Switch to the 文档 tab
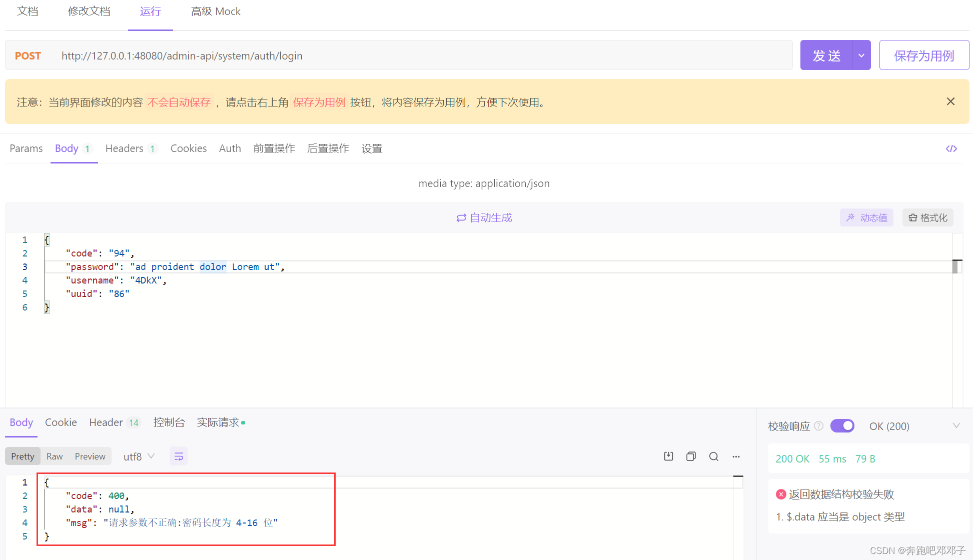This screenshot has width=973, height=560. (28, 11)
